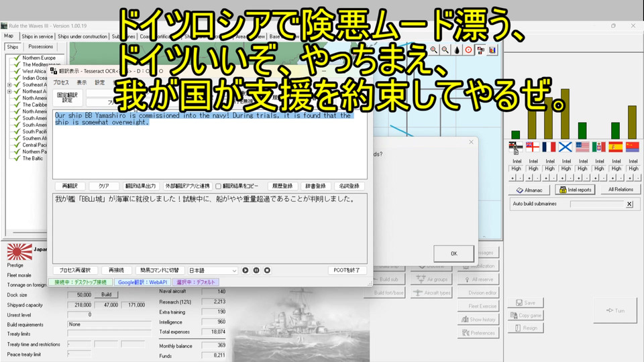This screenshot has width=644, height=362.
Task: Open the 日本語 language dropdown
Action: (213, 270)
